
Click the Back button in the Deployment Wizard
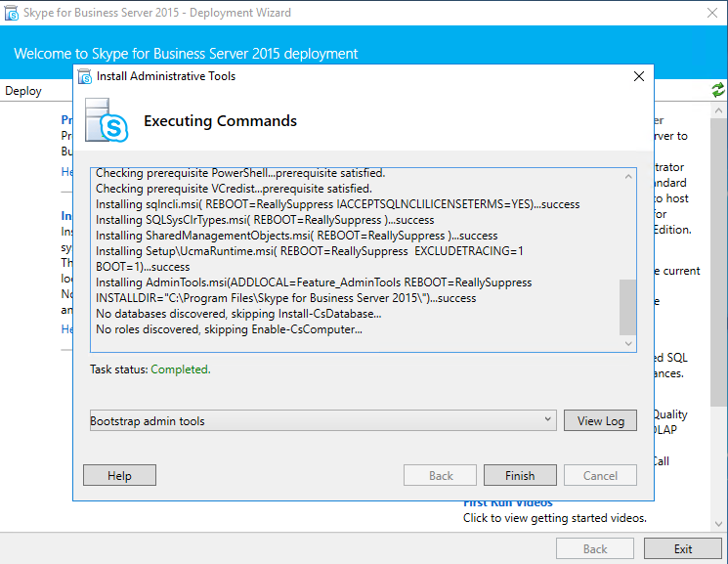pos(595,548)
